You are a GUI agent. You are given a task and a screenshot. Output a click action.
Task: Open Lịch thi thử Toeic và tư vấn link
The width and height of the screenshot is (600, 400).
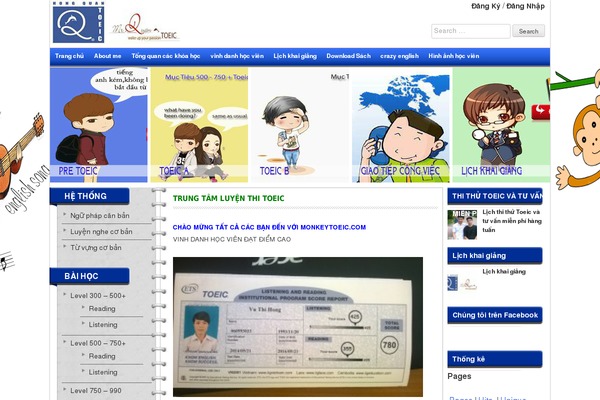coord(512,221)
